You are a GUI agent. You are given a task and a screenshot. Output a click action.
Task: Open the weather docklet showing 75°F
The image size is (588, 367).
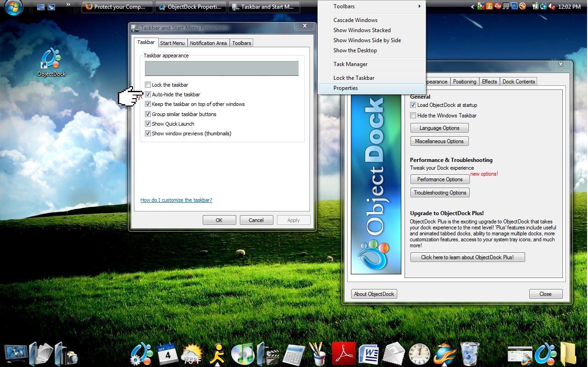[192, 354]
